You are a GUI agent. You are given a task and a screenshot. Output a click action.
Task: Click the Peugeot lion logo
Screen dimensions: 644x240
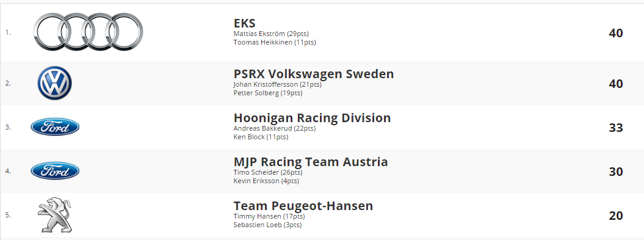54,214
